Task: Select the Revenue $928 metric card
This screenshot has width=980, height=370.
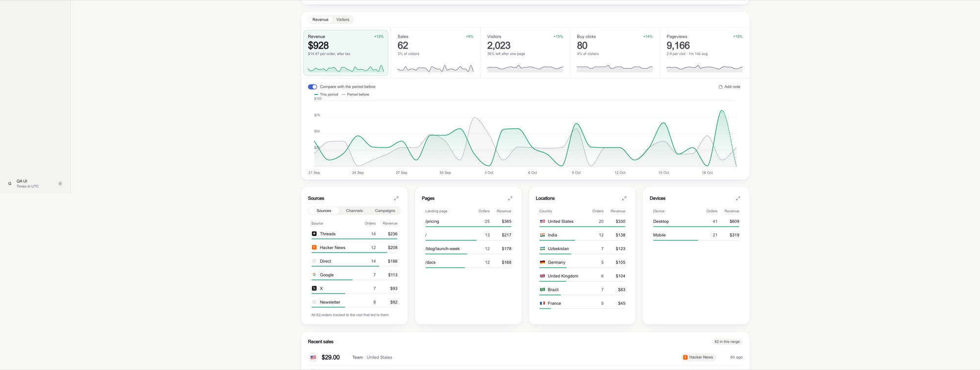Action: point(345,53)
